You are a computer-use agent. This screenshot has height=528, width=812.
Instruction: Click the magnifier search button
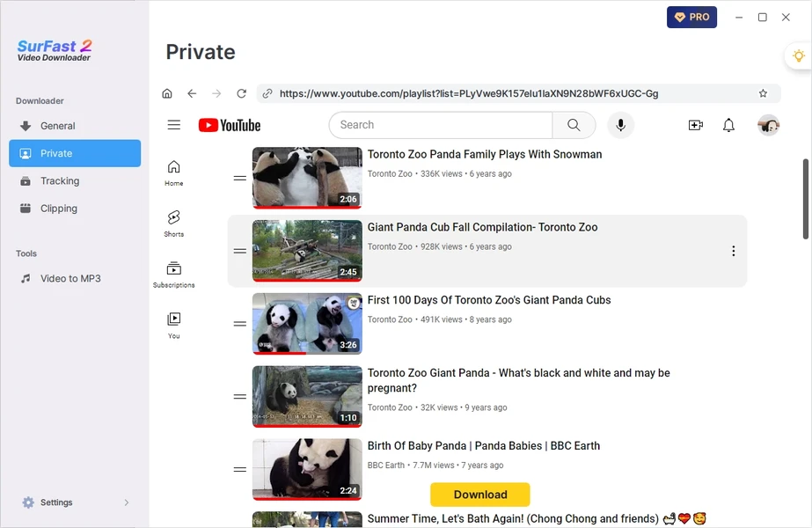pos(574,125)
